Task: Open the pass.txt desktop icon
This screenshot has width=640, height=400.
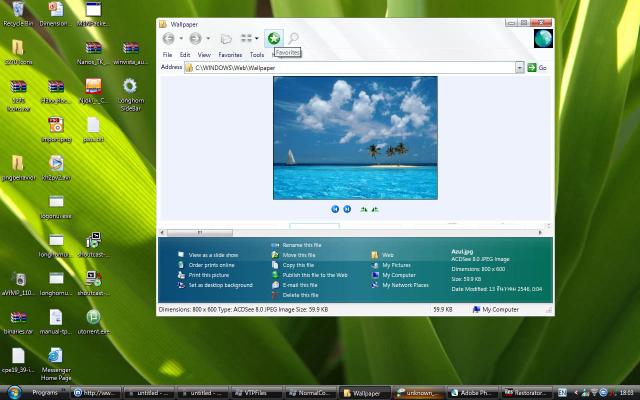Action: pos(93,129)
